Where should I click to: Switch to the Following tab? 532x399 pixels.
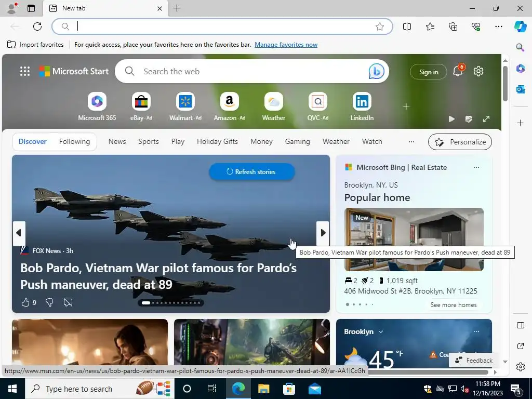[75, 141]
